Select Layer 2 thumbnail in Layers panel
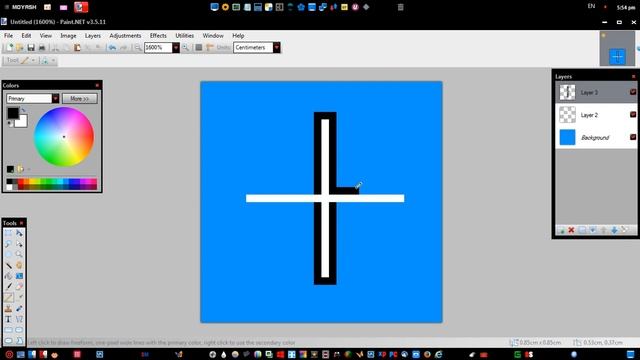The width and height of the screenshot is (640, 360). (567, 115)
